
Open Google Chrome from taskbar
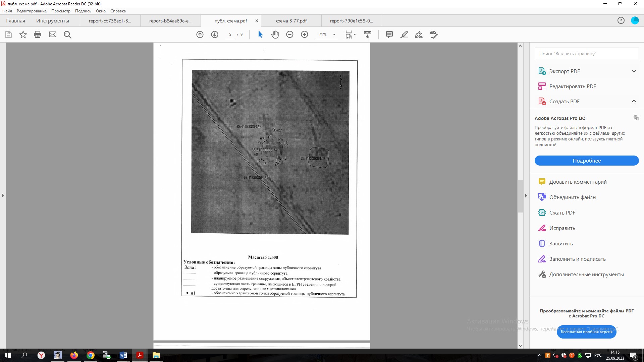pyautogui.click(x=91, y=355)
